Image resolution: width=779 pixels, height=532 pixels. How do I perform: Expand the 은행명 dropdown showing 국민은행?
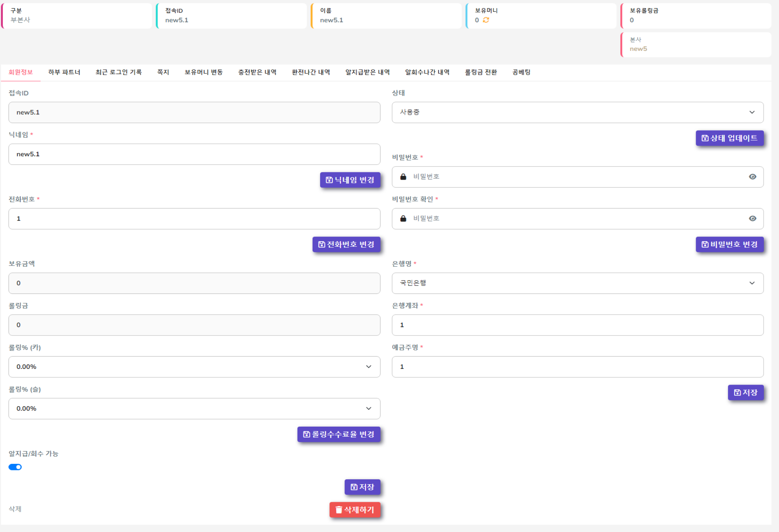pos(577,283)
